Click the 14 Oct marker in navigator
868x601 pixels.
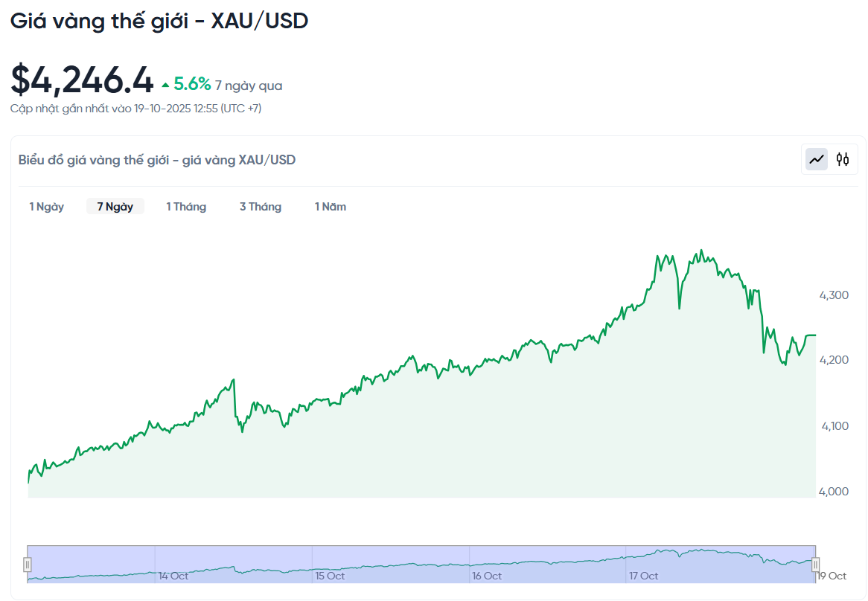[173, 576]
